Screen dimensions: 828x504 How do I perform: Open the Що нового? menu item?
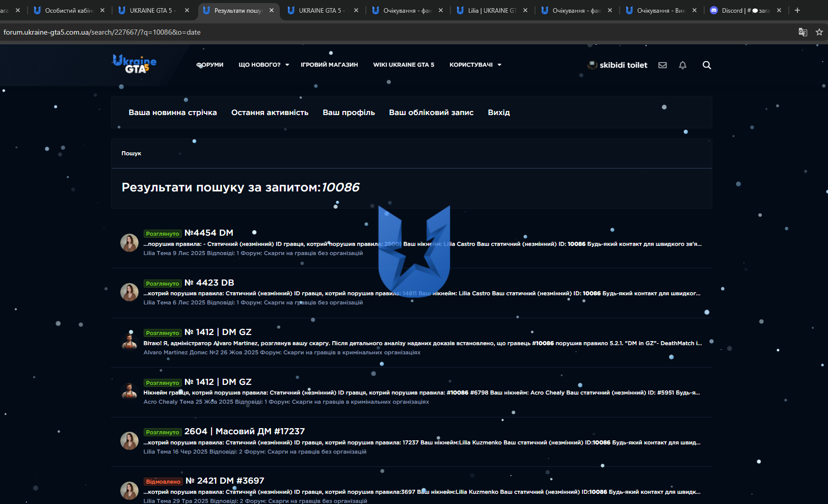coord(259,65)
